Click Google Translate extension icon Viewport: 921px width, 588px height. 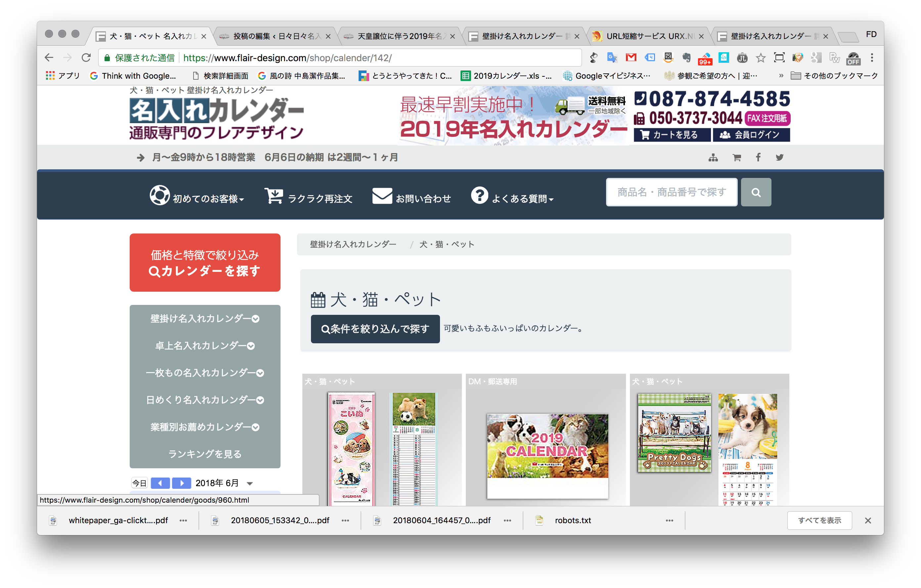612,58
